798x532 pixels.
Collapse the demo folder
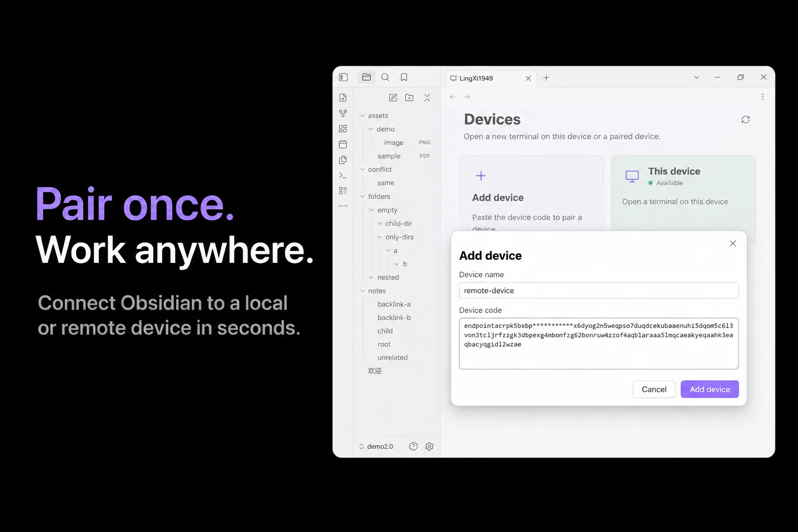point(371,129)
